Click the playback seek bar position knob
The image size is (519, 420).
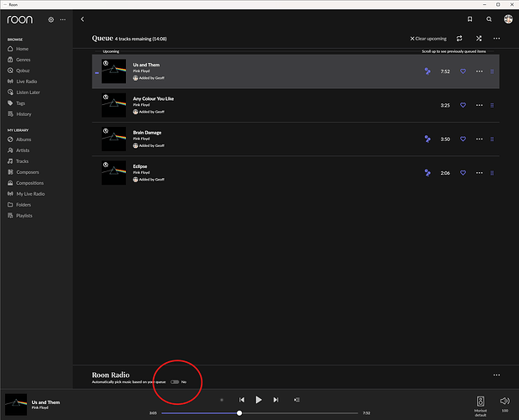239,413
